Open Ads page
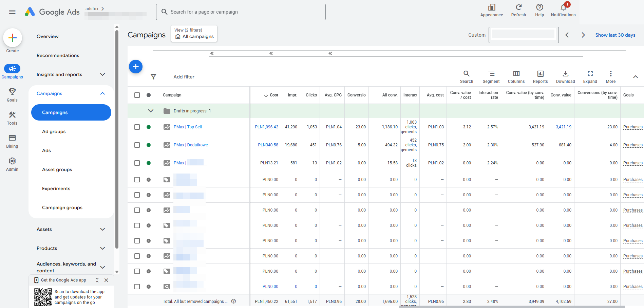This screenshot has height=308, width=644. tap(46, 150)
